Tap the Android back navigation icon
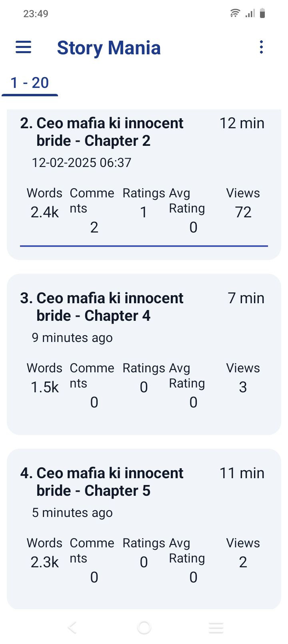 [72, 628]
